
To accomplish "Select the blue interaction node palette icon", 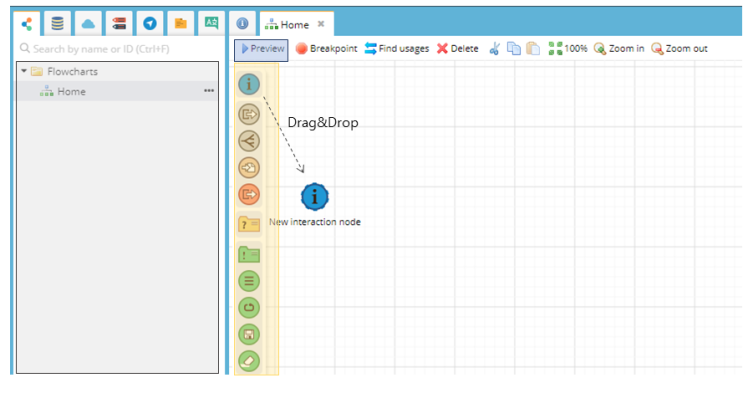I will pyautogui.click(x=249, y=84).
